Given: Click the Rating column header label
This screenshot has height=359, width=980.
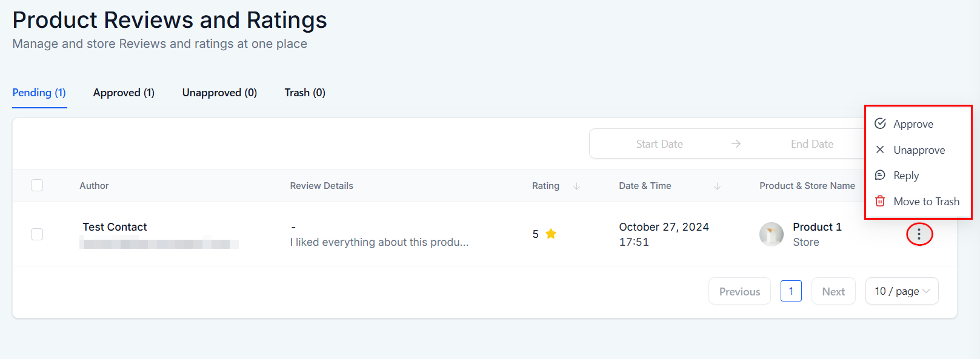Looking at the screenshot, I should tap(545, 186).
